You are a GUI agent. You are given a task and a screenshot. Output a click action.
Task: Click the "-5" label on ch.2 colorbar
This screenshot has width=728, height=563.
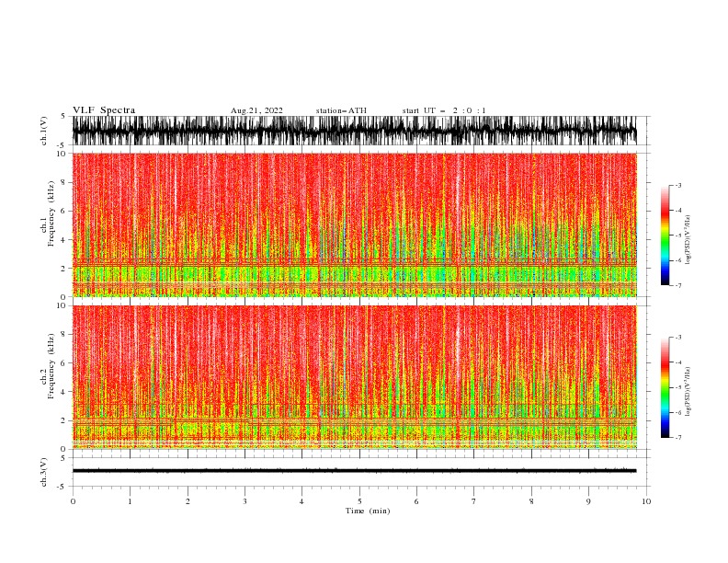pyautogui.click(x=677, y=387)
